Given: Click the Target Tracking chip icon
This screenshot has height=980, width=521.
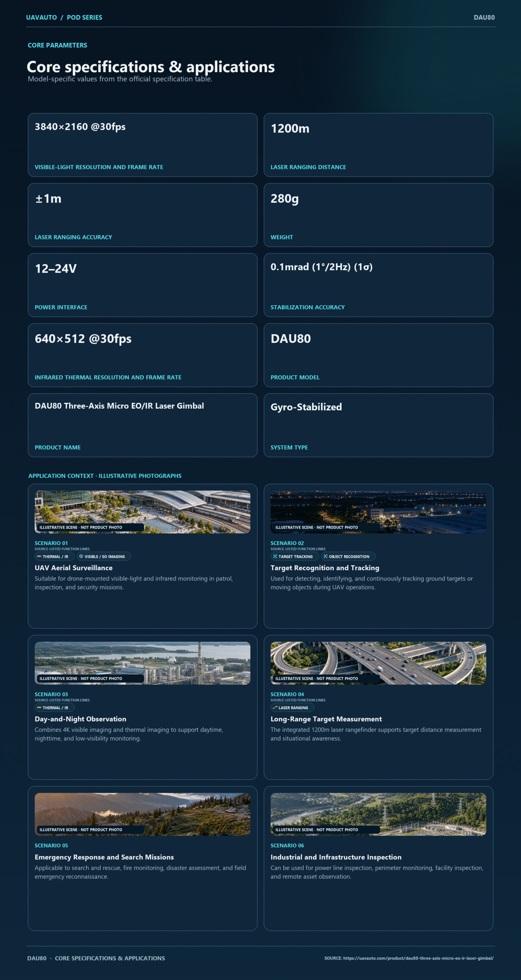Looking at the screenshot, I should [275, 557].
